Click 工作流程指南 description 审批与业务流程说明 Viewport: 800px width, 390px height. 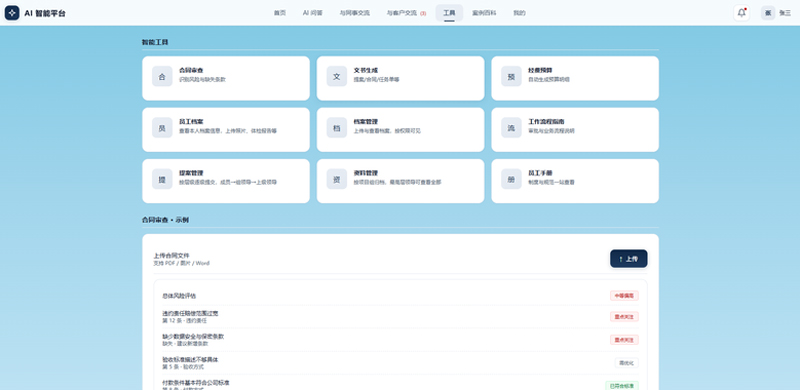coord(552,131)
